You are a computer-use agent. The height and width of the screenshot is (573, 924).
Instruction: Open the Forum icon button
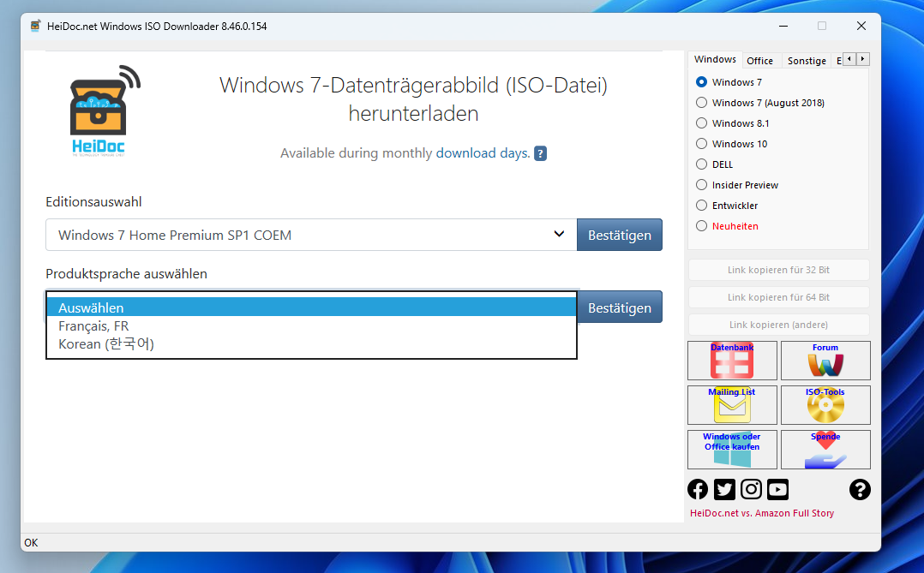click(825, 361)
